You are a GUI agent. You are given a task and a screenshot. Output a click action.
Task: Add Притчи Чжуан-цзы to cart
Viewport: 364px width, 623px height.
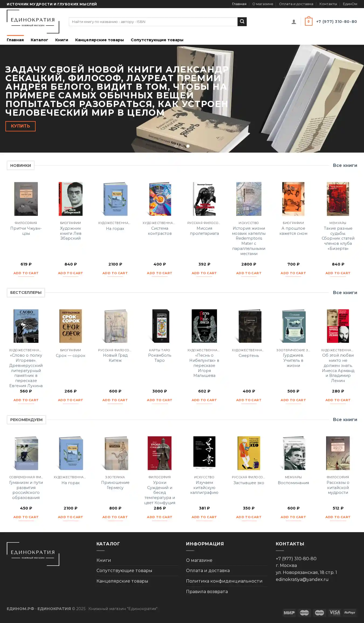[x=26, y=273]
